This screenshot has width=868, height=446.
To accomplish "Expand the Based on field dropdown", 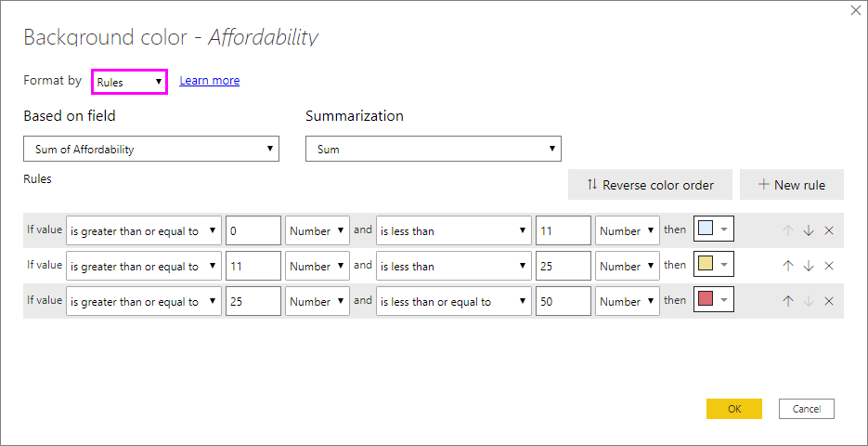I will pos(151,149).
